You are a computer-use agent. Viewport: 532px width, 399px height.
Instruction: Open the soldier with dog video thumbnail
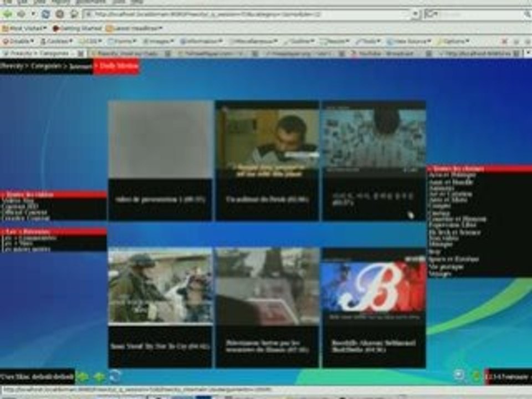click(x=160, y=287)
